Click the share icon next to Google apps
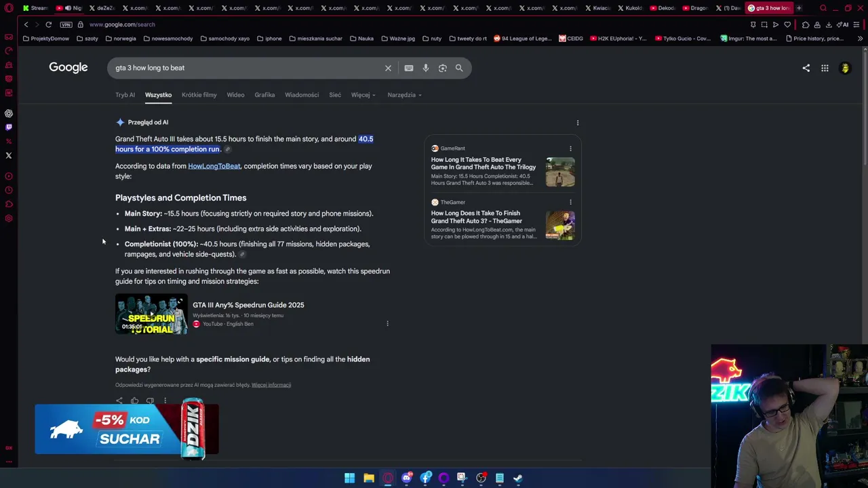This screenshot has height=488, width=868. [x=806, y=68]
